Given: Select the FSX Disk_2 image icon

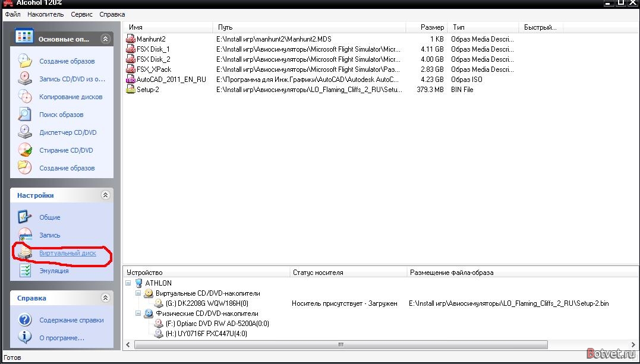Looking at the screenshot, I should pos(130,59).
